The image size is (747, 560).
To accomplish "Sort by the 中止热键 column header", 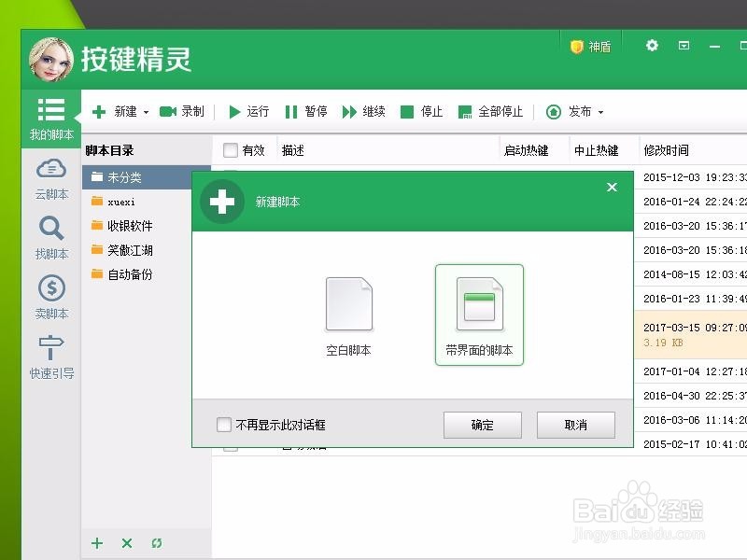I will click(596, 150).
